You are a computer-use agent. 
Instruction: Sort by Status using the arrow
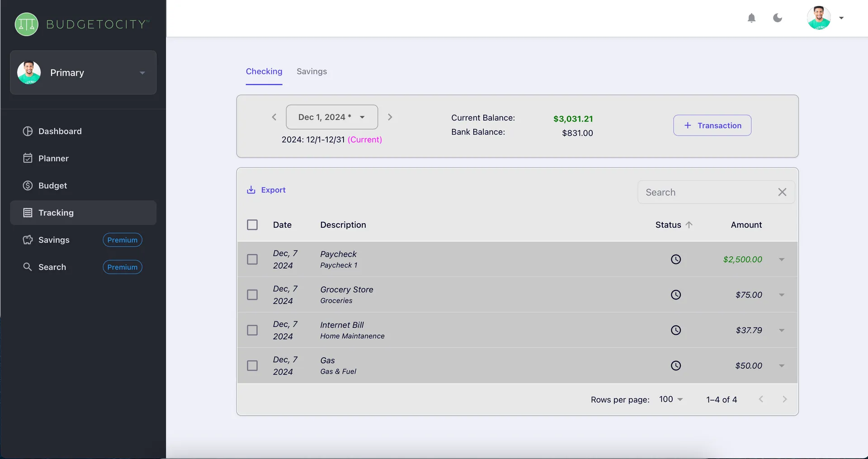688,225
